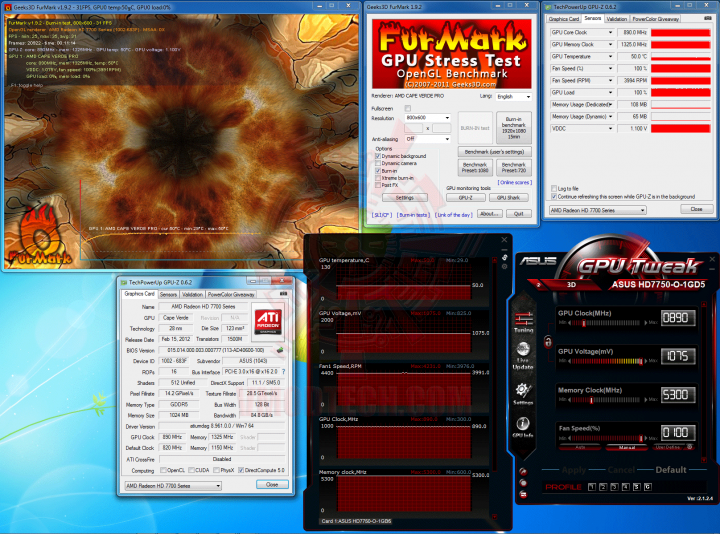Click the link icon in monitor graph panel

(x=504, y=257)
